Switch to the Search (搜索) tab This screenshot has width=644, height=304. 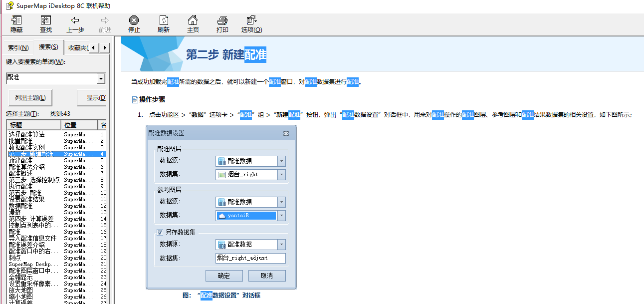[x=48, y=47]
